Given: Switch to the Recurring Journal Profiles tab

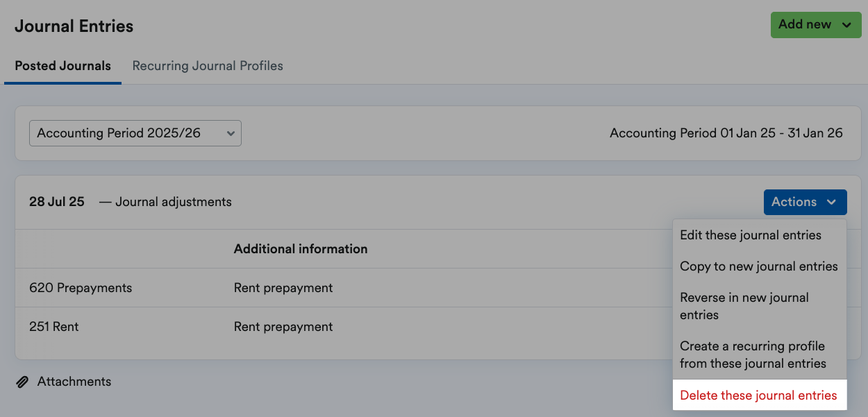Looking at the screenshot, I should point(208,65).
